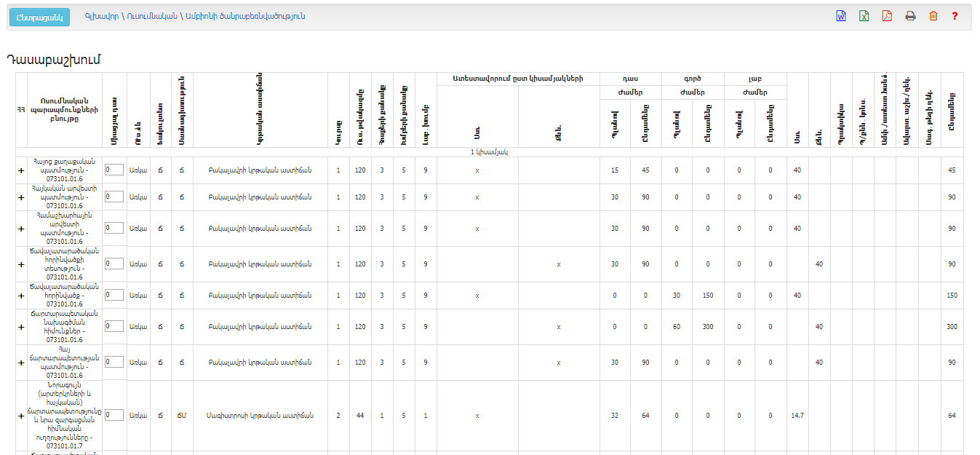Click the red trash delete icon
Screen dimensions: 980x455
tap(933, 16)
